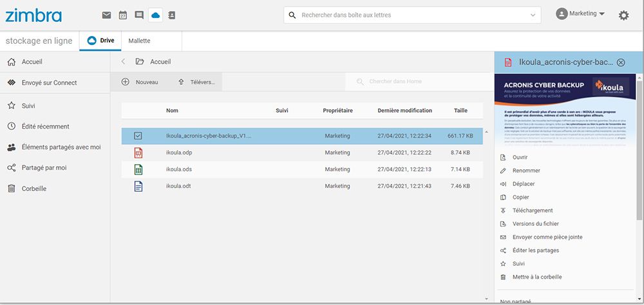Click Suivi star option in details panel
This screenshot has height=305, width=644.
(x=518, y=264)
